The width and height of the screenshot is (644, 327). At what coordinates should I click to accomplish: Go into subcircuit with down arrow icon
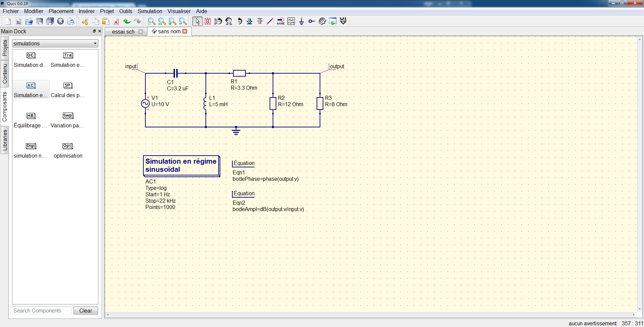click(249, 22)
